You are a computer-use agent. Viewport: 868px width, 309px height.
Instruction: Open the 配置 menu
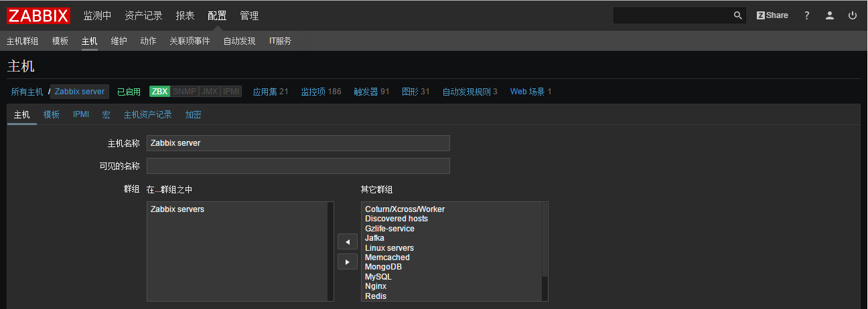pyautogui.click(x=217, y=15)
